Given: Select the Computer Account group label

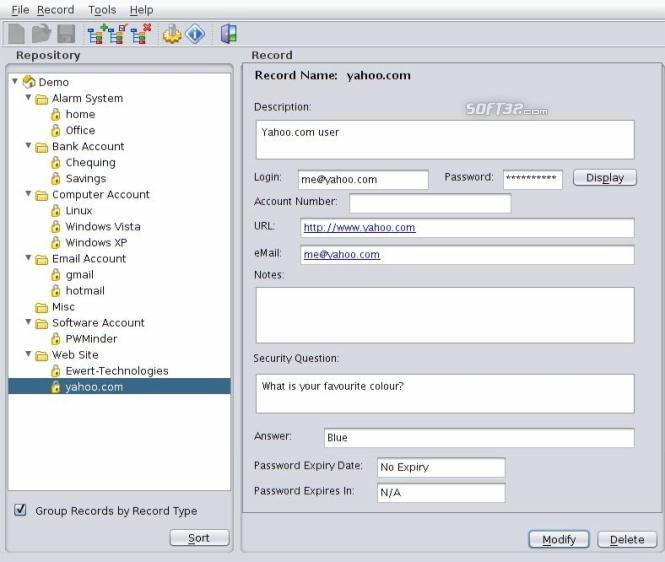Looking at the screenshot, I should [x=101, y=195].
